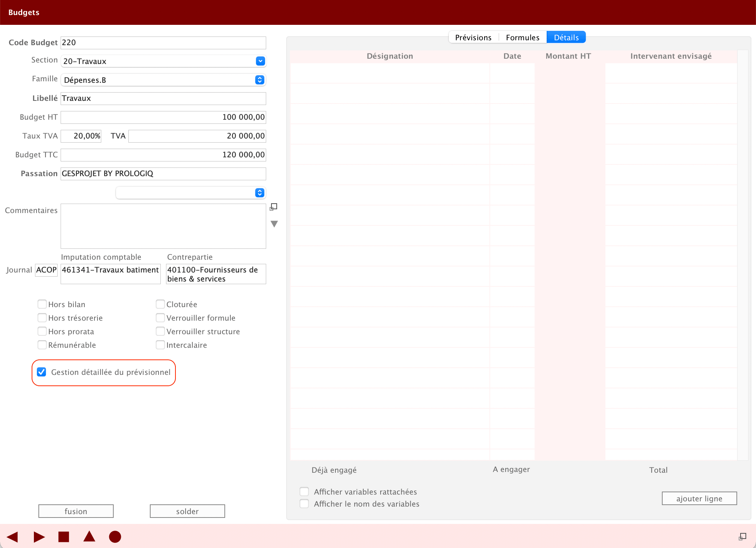756x548 pixels.
Task: Open the empty dropdown below Passation
Action: (x=191, y=193)
